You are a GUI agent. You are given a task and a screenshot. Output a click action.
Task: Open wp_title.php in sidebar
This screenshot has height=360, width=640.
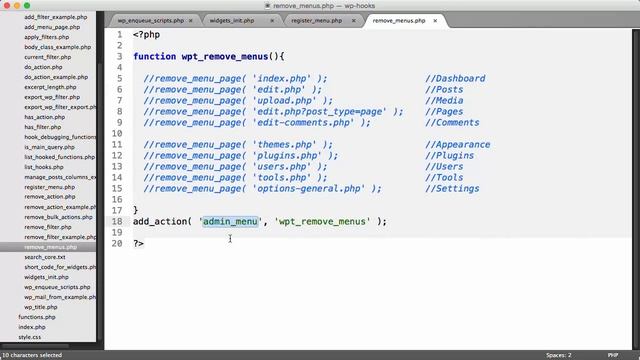(41, 307)
